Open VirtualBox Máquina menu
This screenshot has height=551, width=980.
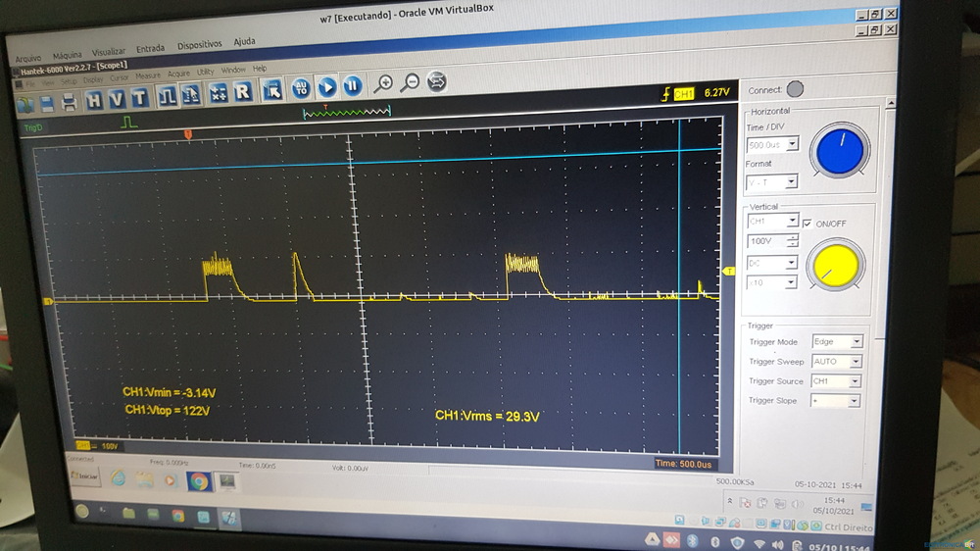tap(67, 55)
